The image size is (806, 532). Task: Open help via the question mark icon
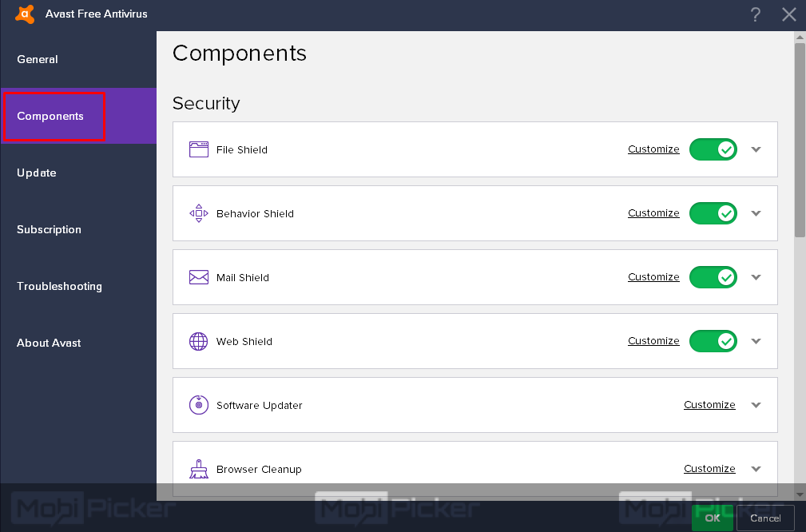[755, 14]
